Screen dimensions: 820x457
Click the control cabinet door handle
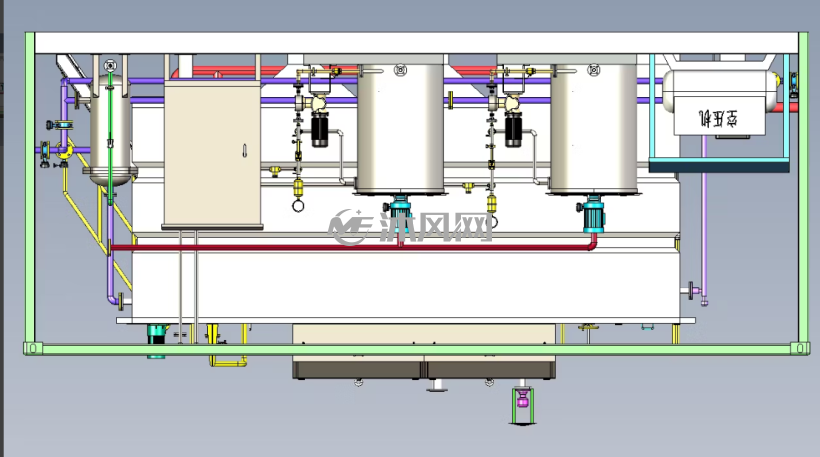244,151
